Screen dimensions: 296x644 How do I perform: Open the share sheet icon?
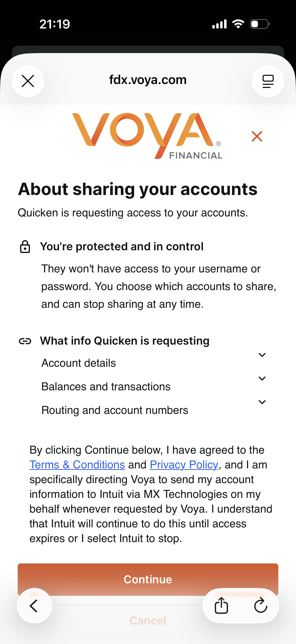(221, 606)
